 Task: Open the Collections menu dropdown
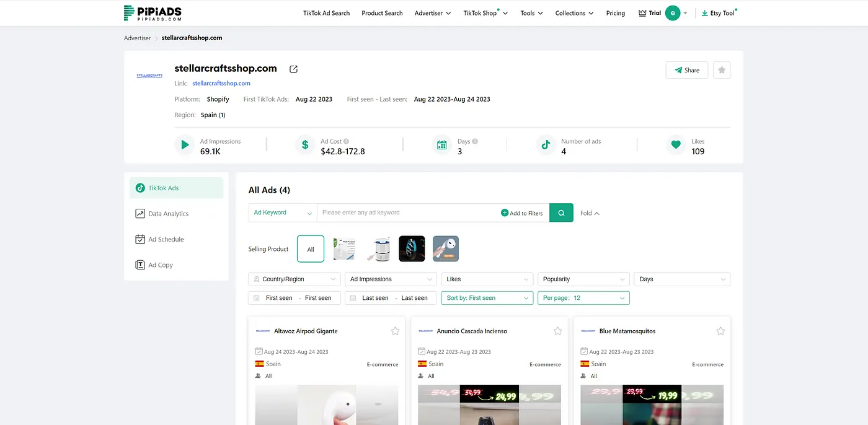pos(574,13)
